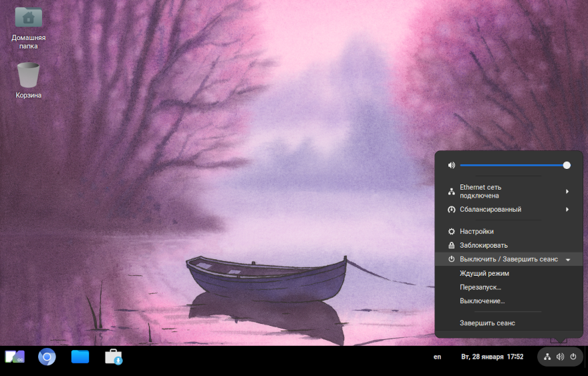
Task: Choose Ждущий режим to suspend
Action: click(484, 273)
